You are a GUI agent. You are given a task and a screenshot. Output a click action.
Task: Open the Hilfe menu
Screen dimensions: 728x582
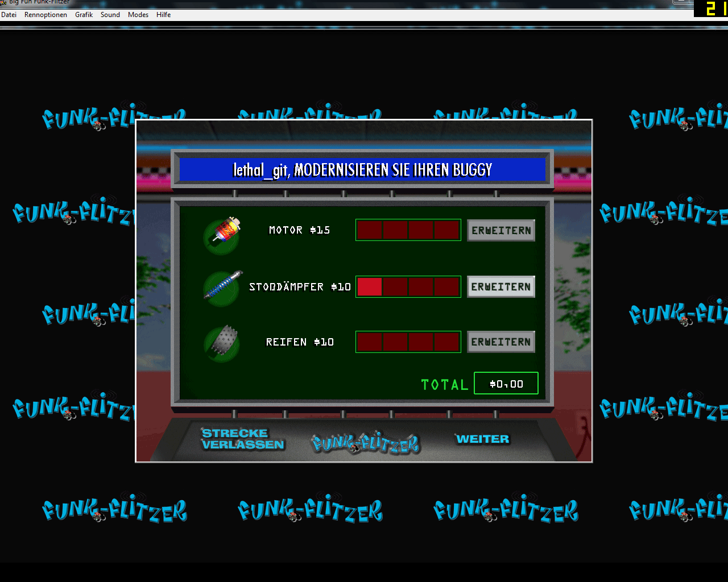pyautogui.click(x=164, y=15)
